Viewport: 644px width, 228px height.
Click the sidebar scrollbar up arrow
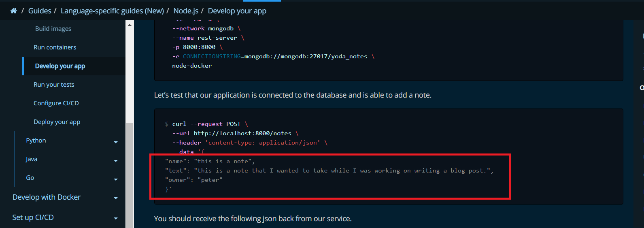coord(130,25)
